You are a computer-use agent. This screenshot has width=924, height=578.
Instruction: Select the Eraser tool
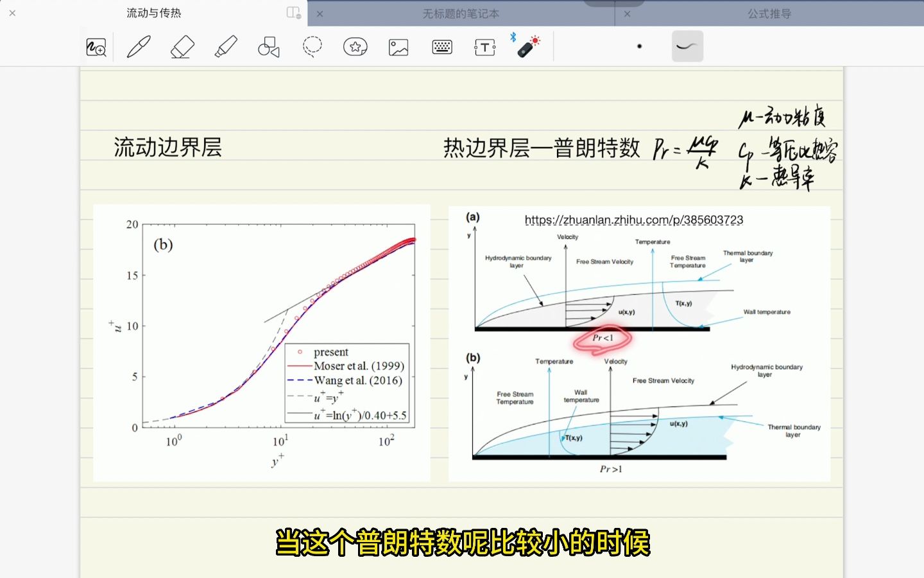point(182,46)
